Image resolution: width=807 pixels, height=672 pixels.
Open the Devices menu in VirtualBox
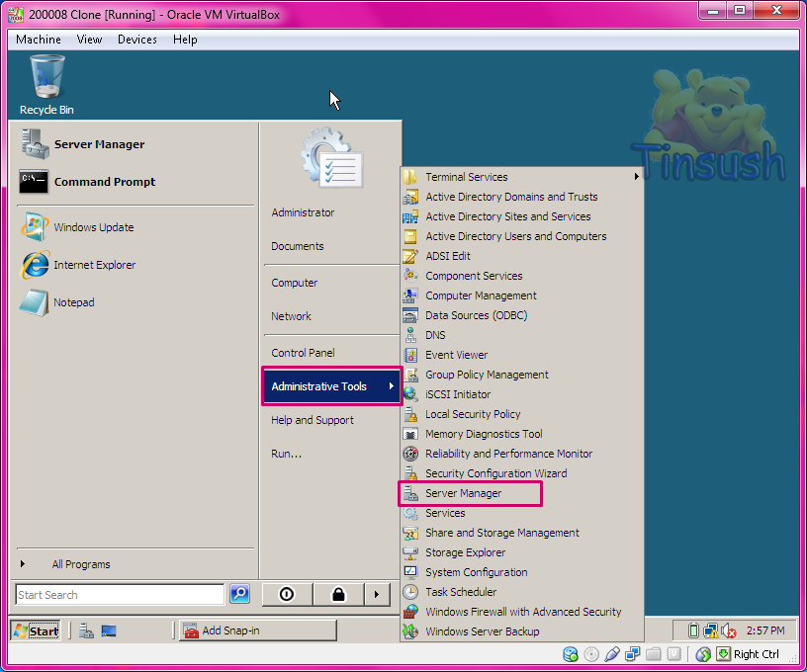[136, 40]
